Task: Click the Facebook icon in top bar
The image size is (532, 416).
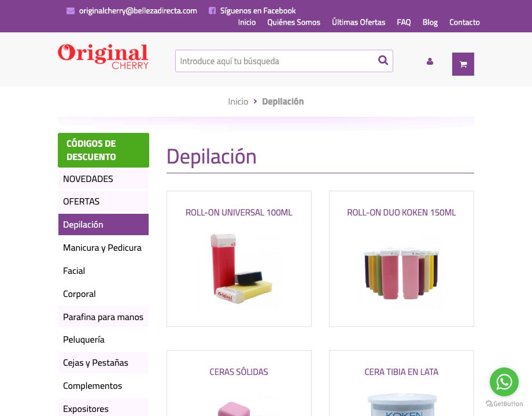Action: (x=212, y=11)
